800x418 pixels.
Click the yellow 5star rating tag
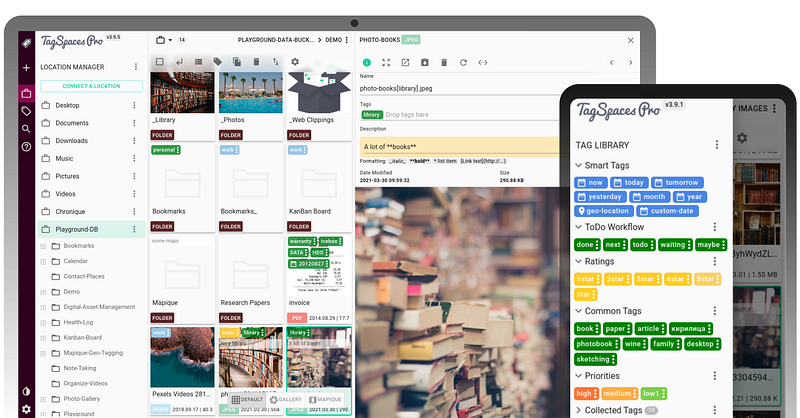pos(706,279)
